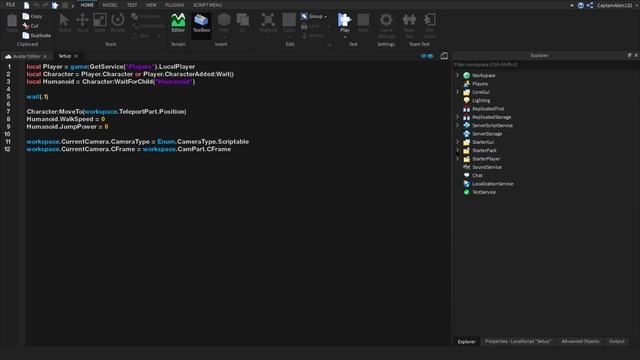Click the Workspace globe icon
The image size is (640, 360).
coord(467,76)
